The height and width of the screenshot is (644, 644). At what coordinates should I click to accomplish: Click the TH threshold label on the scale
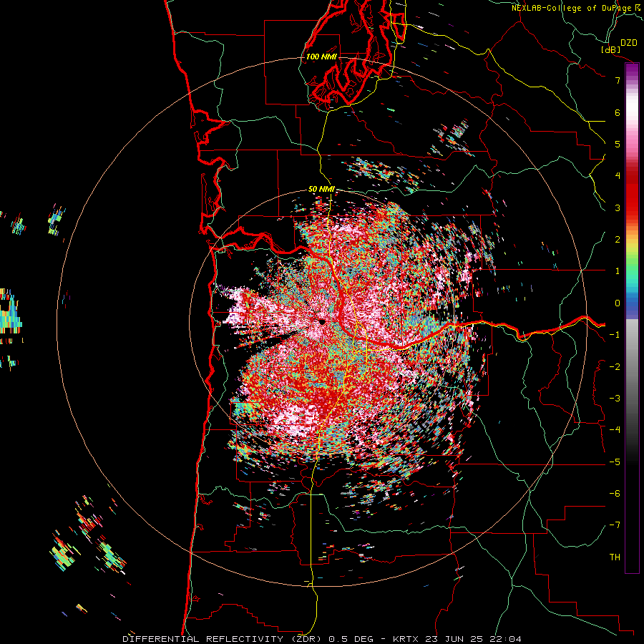click(x=615, y=557)
